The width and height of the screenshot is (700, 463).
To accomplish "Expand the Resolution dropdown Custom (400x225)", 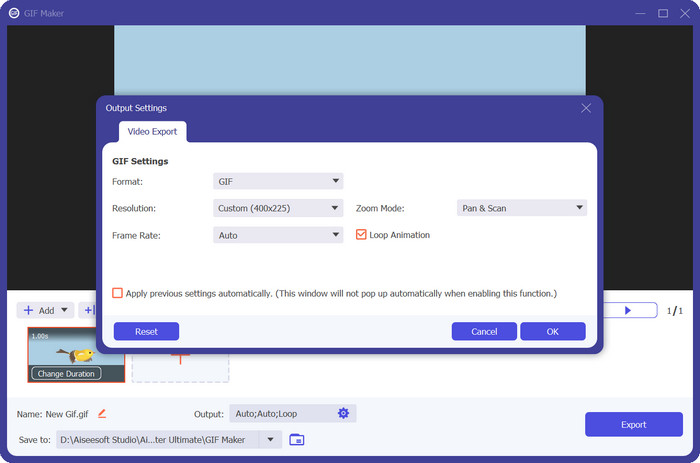I will [278, 208].
